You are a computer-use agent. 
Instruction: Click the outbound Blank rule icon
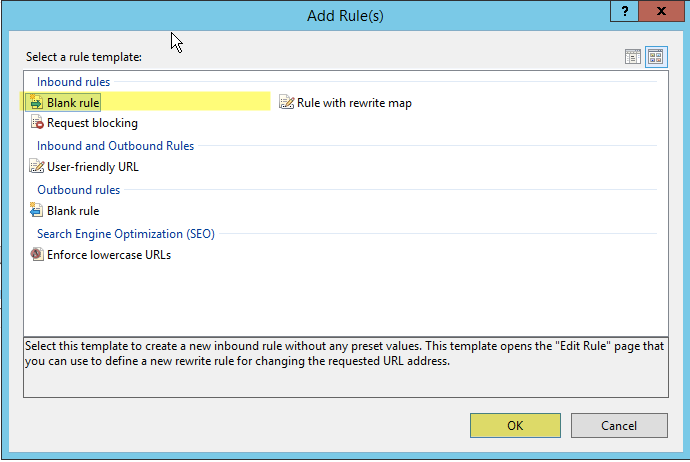tap(36, 210)
